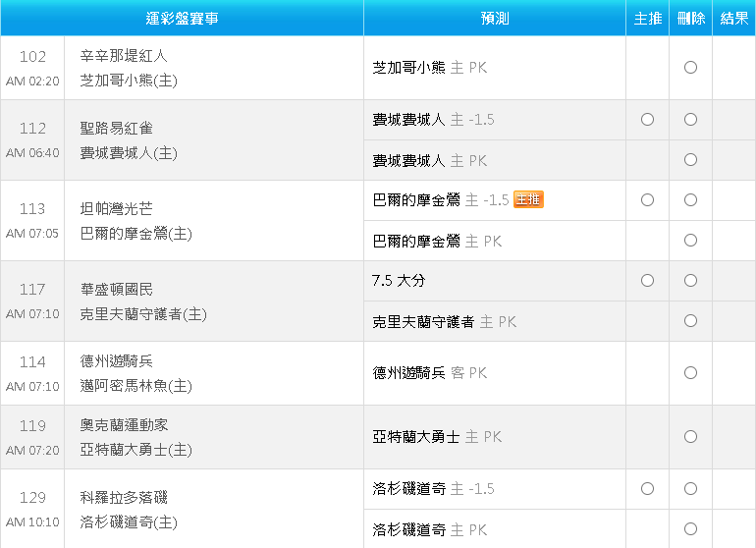Click the 主推 column header
The height and width of the screenshot is (548, 756).
click(x=648, y=19)
